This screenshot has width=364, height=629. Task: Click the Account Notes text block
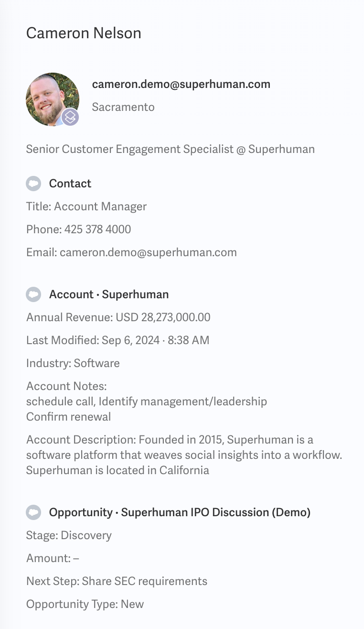[147, 401]
